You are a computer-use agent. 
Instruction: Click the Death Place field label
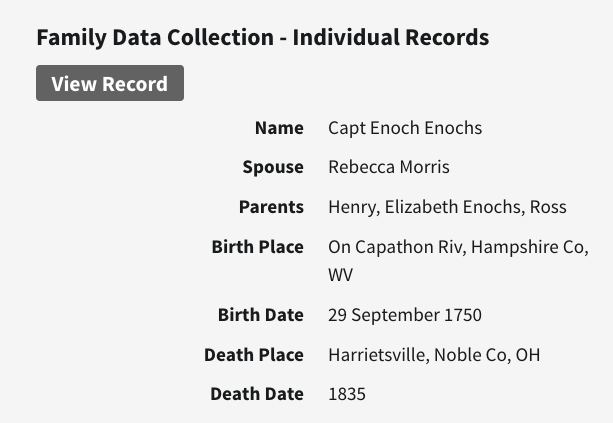(253, 355)
